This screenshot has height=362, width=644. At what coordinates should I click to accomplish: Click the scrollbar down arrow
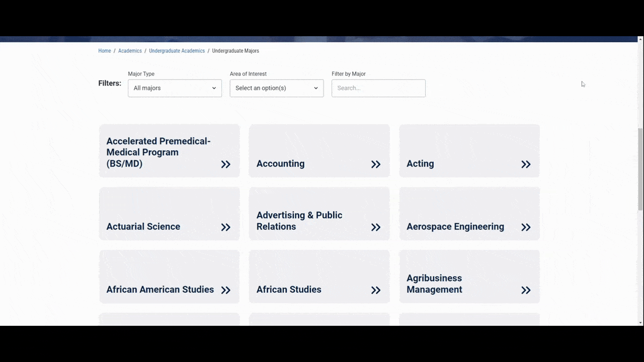640,322
